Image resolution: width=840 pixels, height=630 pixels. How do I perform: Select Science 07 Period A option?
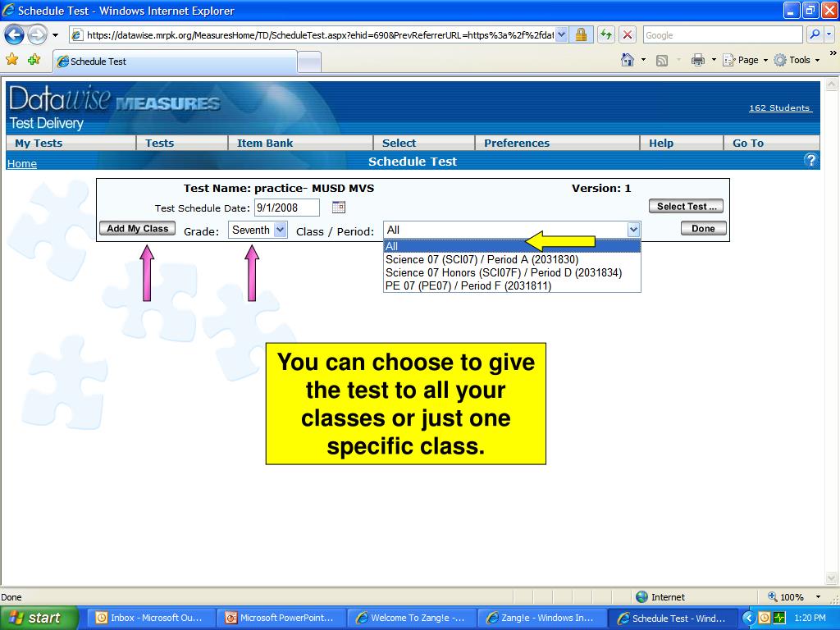512,259
